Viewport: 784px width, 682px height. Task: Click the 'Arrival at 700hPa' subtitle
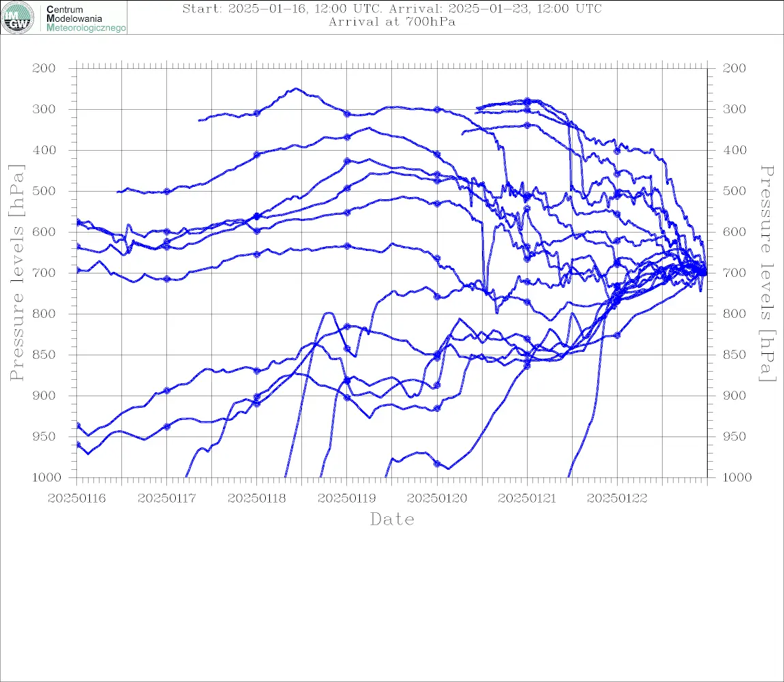coord(392,22)
